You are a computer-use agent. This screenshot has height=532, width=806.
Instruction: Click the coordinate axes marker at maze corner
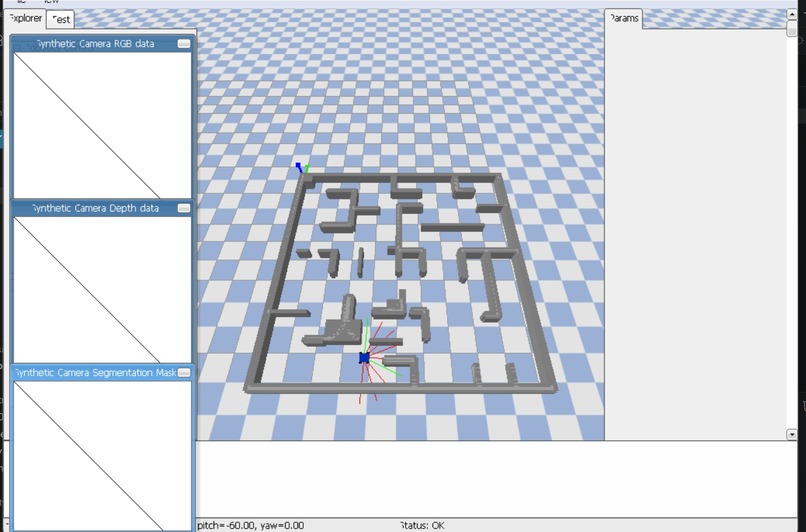[x=302, y=168]
